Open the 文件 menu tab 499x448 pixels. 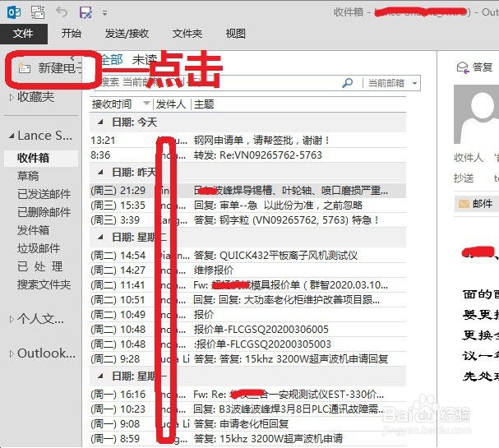(23, 34)
